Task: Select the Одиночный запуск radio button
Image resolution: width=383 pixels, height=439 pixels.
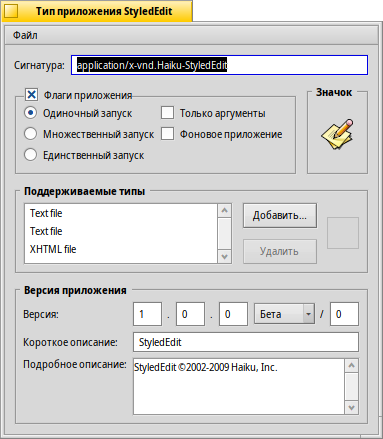Action: (31, 113)
